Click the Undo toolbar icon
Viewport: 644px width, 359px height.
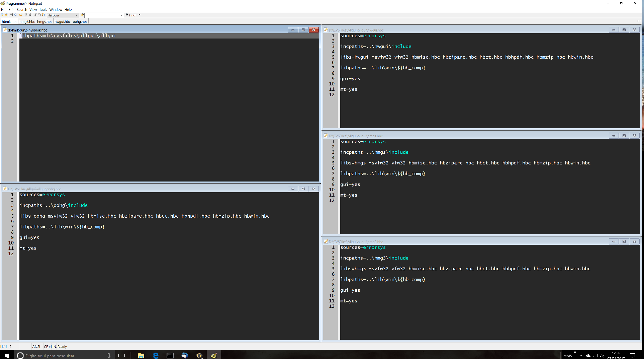(x=25, y=15)
